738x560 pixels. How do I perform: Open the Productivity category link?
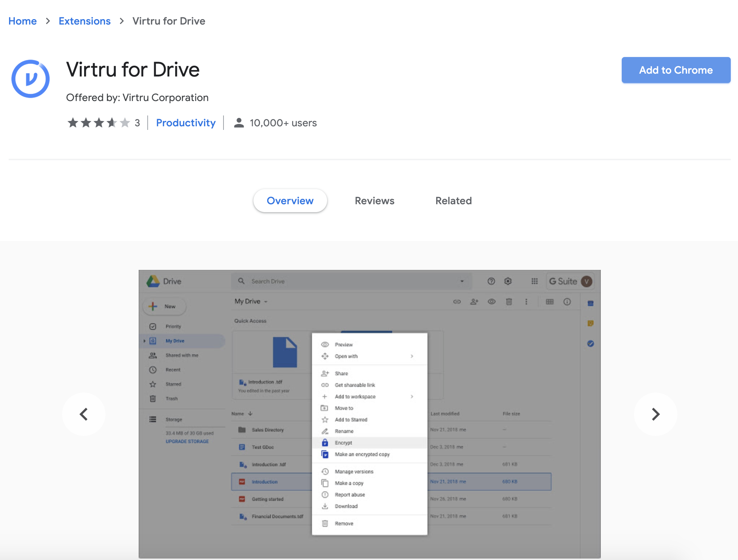click(186, 123)
